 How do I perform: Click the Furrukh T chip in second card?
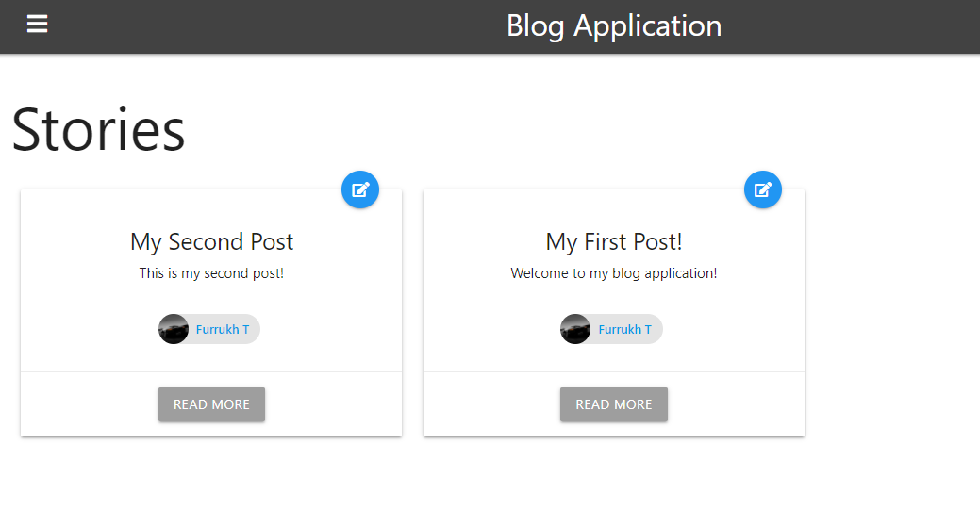(209, 329)
